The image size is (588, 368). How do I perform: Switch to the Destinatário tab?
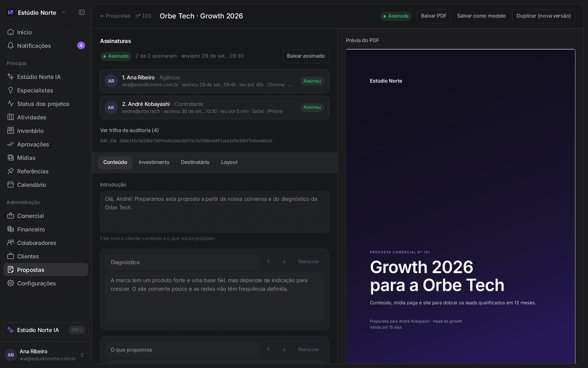click(195, 162)
